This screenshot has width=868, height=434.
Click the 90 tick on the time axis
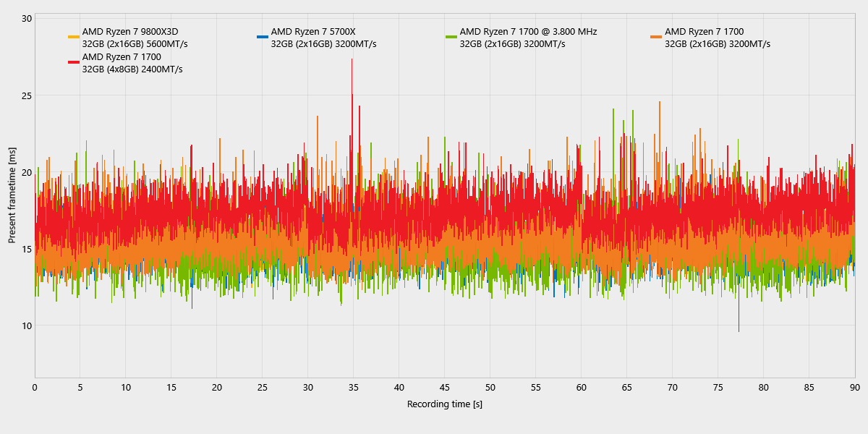pos(854,387)
